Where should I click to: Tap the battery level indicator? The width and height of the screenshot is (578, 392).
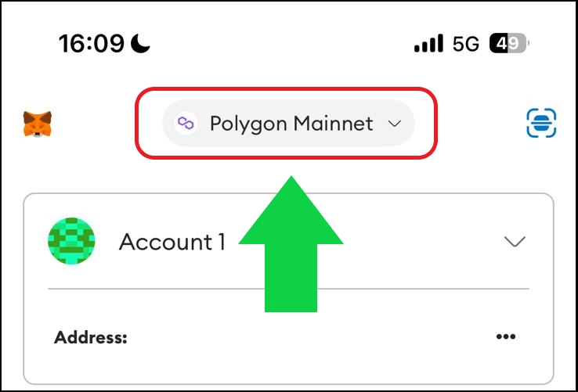pos(509,45)
